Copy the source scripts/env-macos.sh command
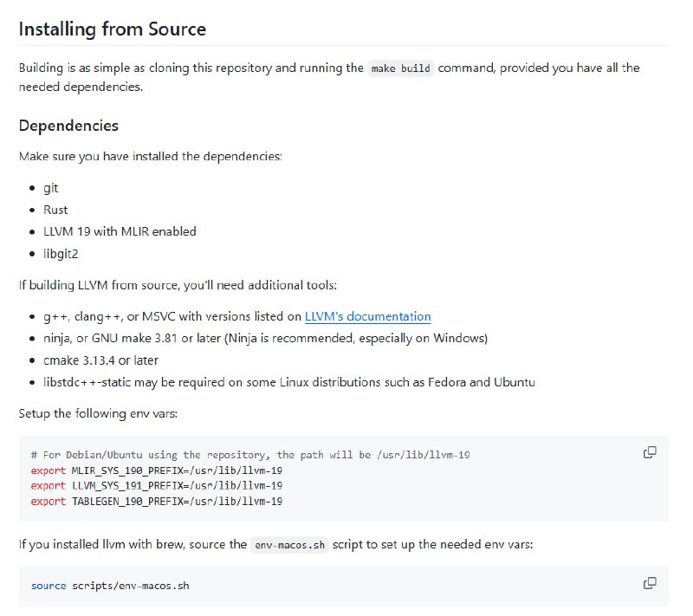 (649, 583)
